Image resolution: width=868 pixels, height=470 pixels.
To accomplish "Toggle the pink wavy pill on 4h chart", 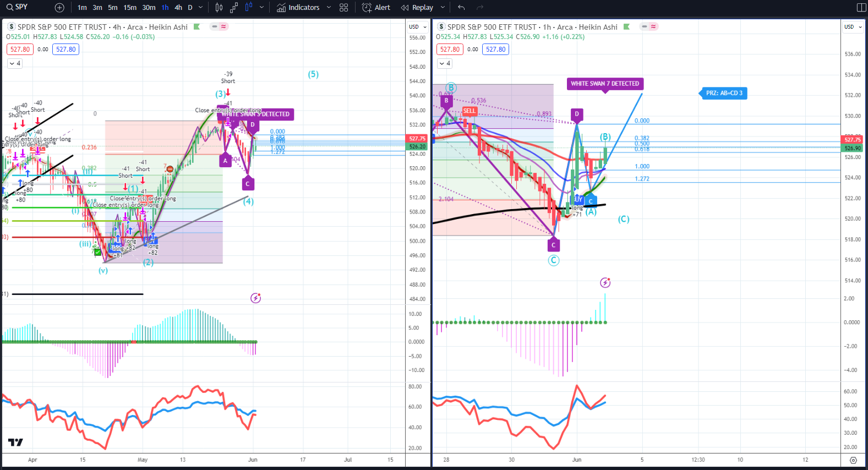I will [x=223, y=26].
